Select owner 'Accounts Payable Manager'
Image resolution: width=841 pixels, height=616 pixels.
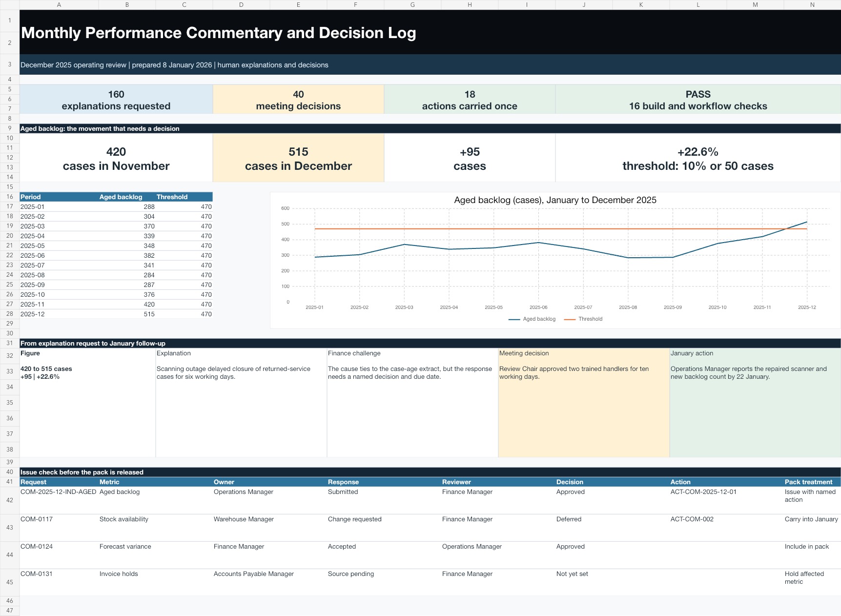(270, 582)
